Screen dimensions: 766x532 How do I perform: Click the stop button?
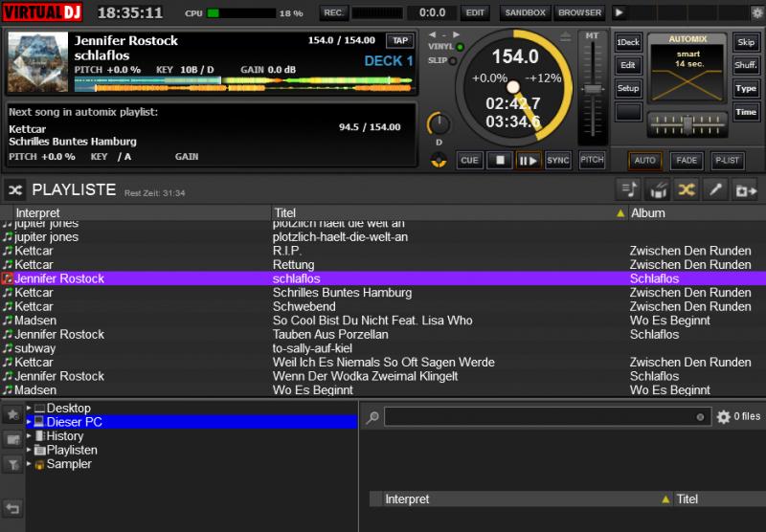point(499,161)
